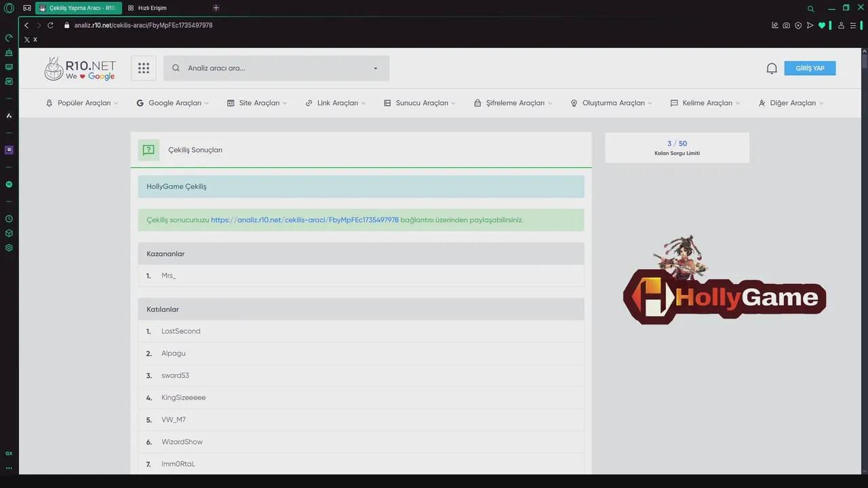
Task: Click the HollyGame Çekiliş title bar
Action: click(x=361, y=186)
